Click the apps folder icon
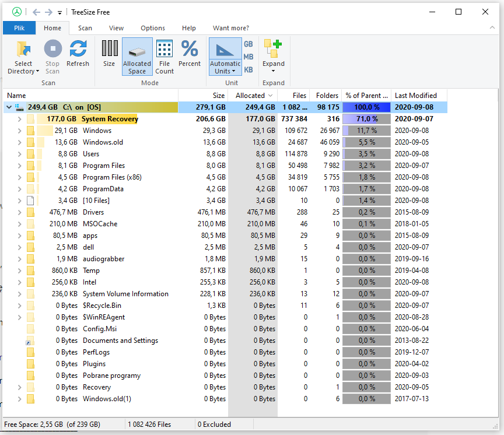 30,236
